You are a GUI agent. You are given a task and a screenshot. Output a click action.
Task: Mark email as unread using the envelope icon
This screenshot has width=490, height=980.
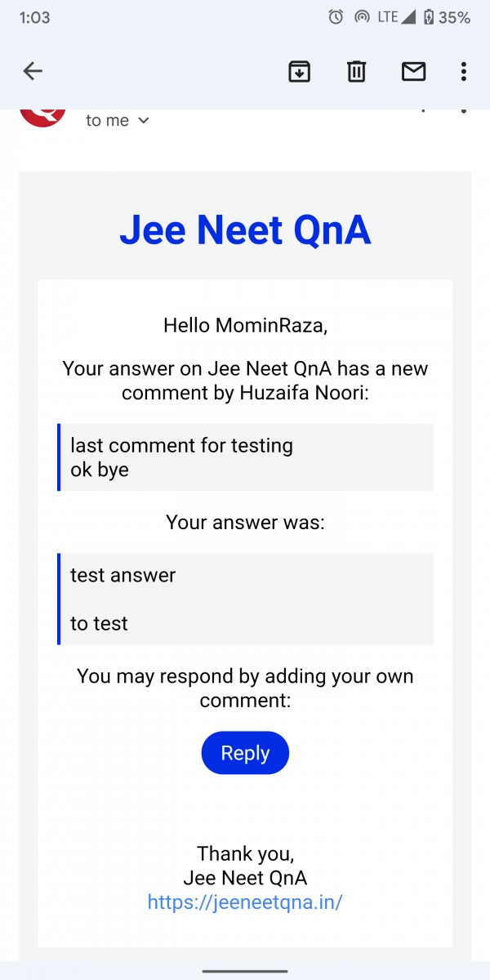click(414, 72)
